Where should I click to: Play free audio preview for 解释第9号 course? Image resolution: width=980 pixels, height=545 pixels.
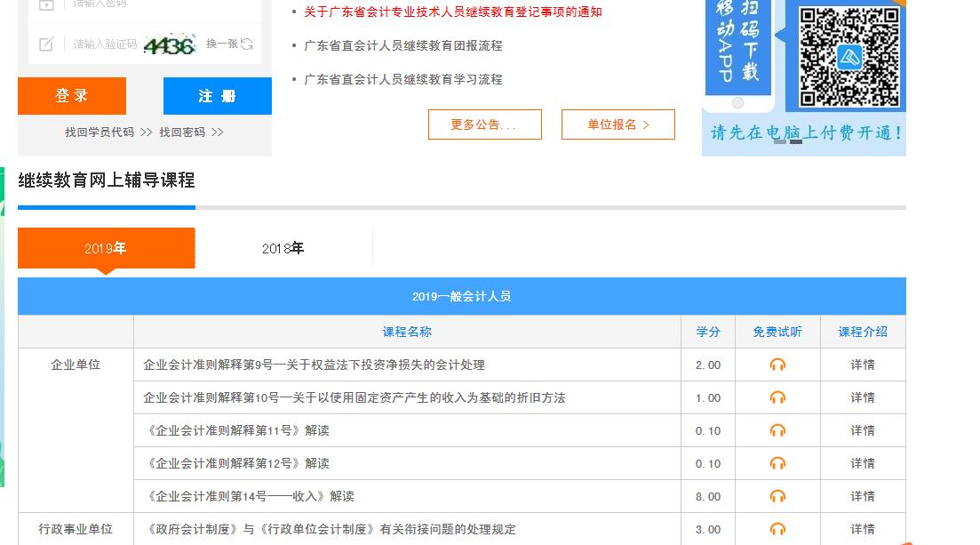point(777,365)
